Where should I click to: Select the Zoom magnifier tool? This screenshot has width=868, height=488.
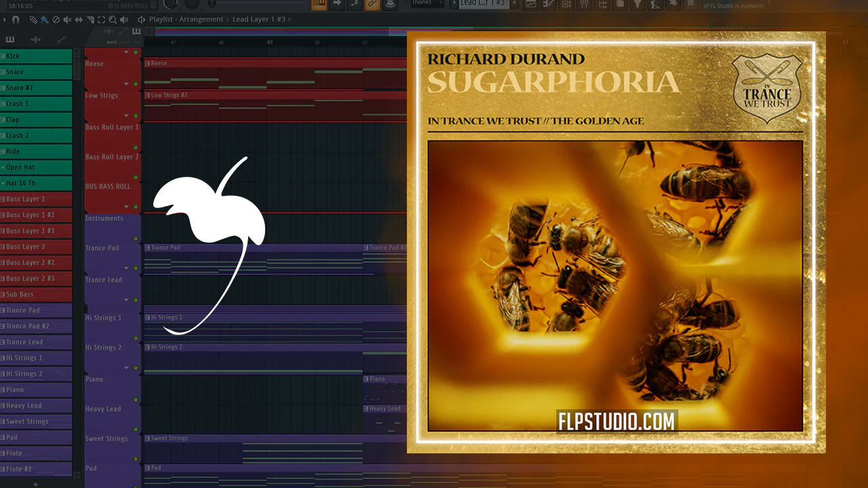click(x=113, y=20)
